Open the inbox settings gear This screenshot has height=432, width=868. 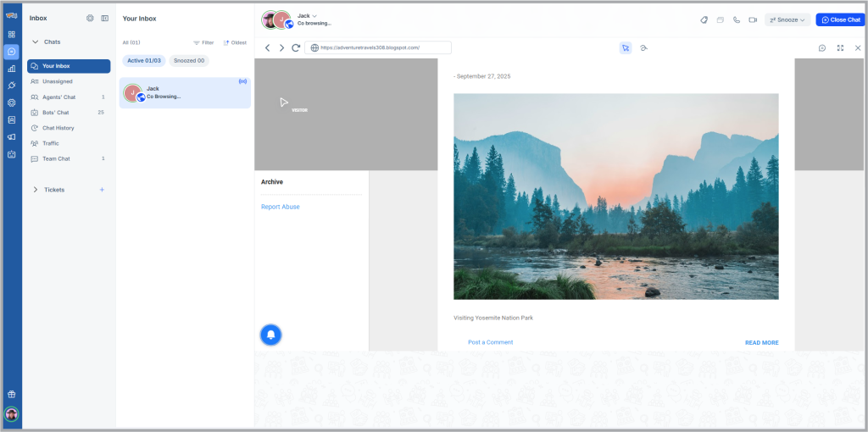[x=90, y=18]
